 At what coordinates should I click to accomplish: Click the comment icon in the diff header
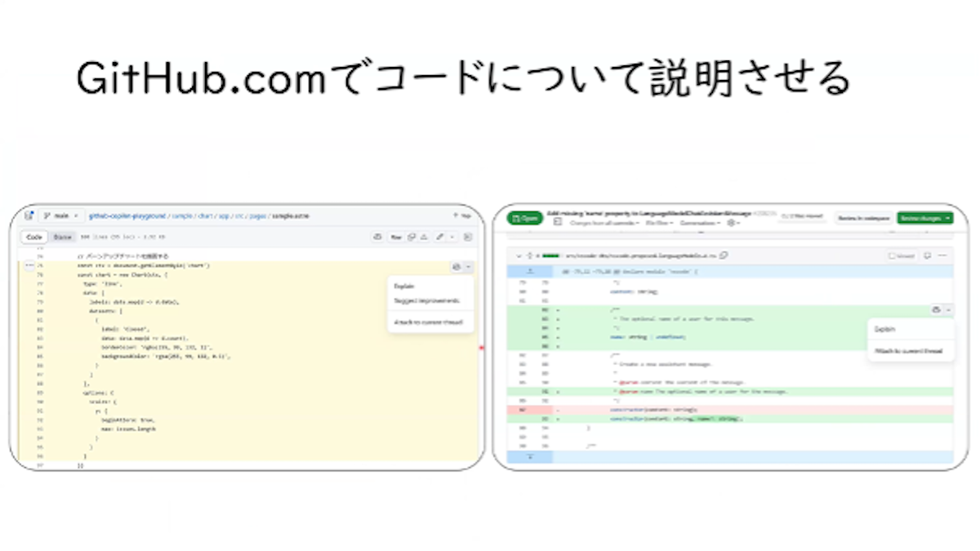[928, 256]
